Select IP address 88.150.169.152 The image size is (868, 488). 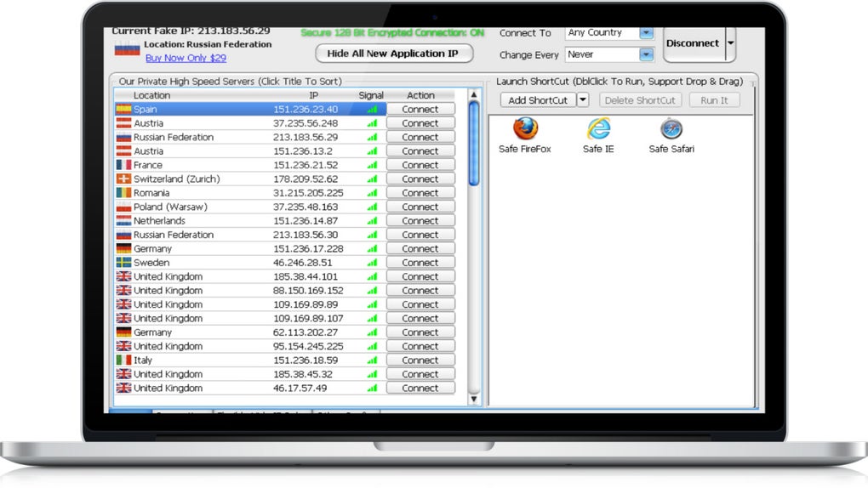308,291
